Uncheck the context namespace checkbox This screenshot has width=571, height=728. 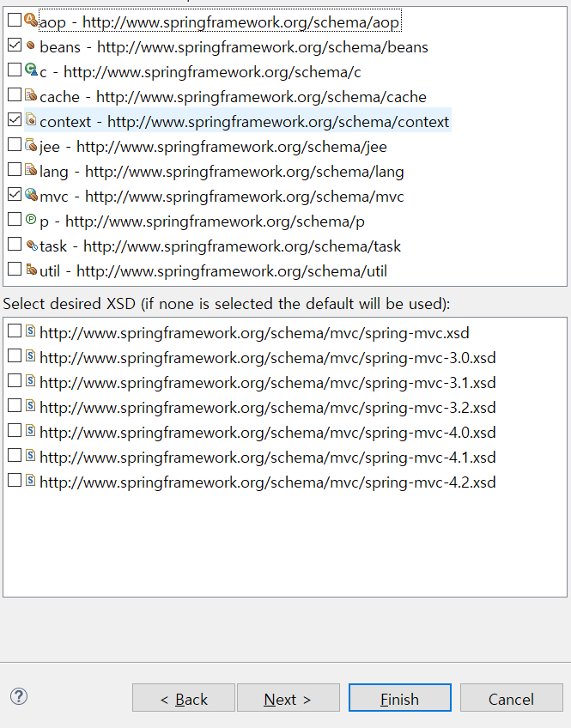coord(15,120)
